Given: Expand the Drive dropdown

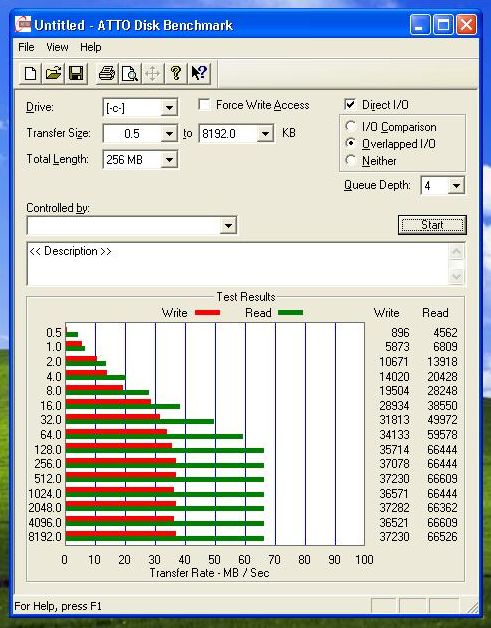Looking at the screenshot, I should (x=169, y=107).
